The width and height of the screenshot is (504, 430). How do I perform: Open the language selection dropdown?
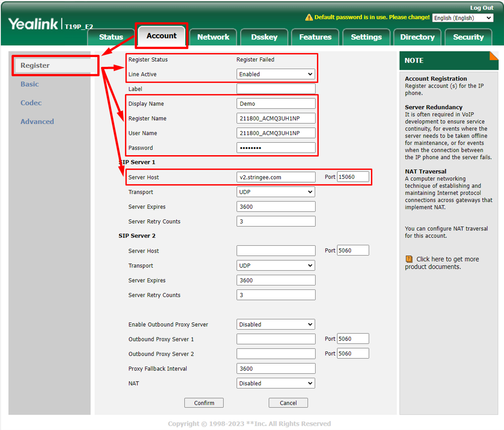pos(462,18)
